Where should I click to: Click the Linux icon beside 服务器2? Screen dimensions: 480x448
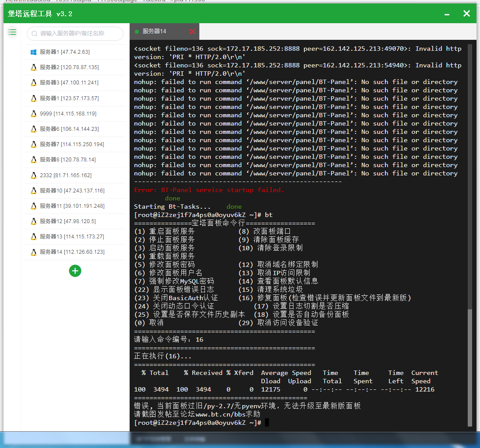(x=33, y=67)
